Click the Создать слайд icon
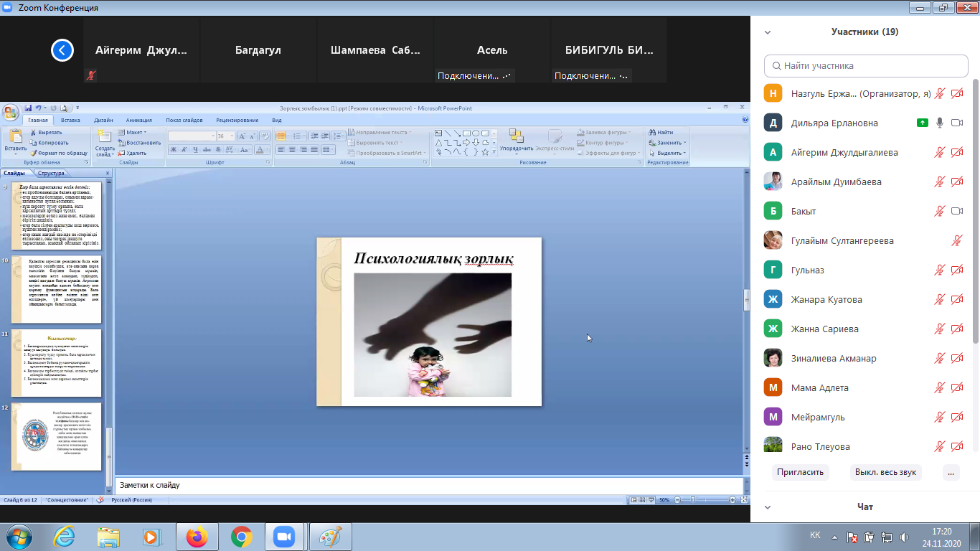The image size is (980, 551). 105,137
